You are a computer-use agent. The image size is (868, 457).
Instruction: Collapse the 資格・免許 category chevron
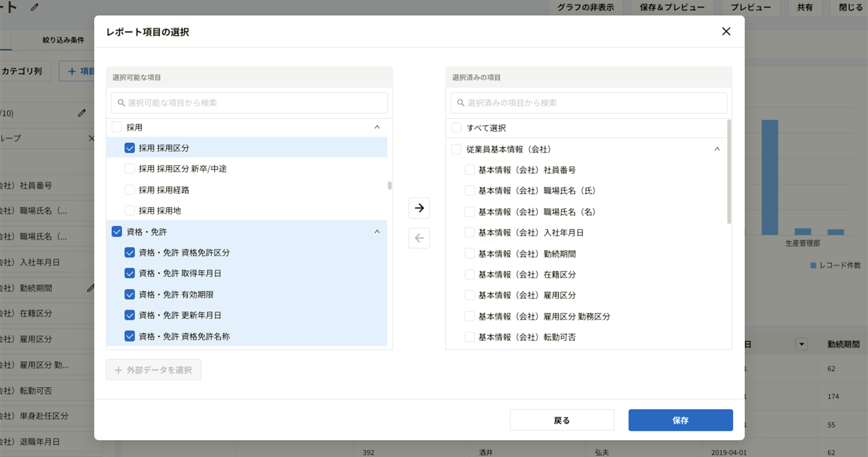[377, 231]
